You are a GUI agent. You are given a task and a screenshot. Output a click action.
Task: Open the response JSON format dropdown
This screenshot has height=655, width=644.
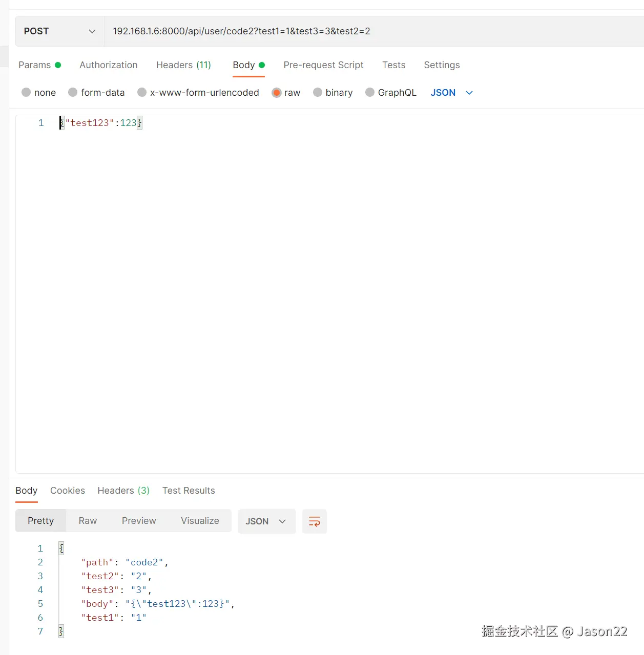[266, 521]
